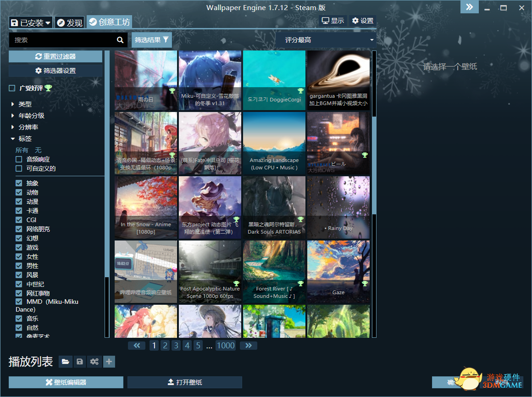Click the double-chevron expand icon in title bar

(x=470, y=7)
